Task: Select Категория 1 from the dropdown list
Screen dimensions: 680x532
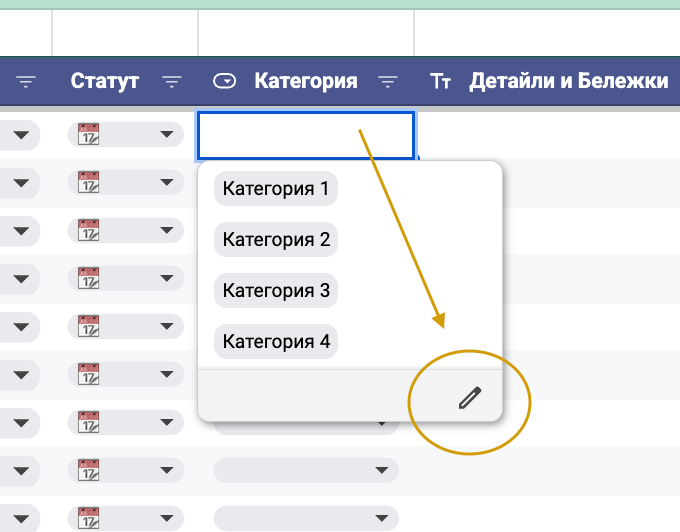Action: [276, 188]
